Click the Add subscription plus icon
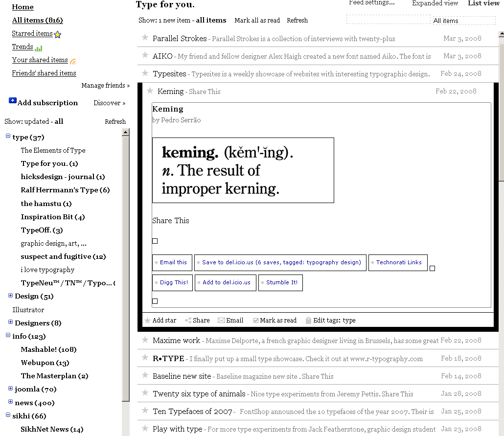504x436 pixels. (12, 100)
